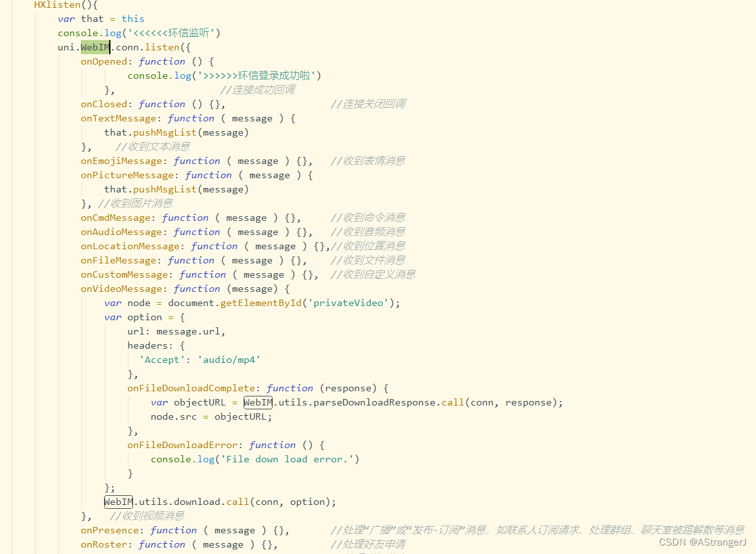The image size is (756, 554).
Task: Click the onCmdMessage property name
Action: click(115, 218)
